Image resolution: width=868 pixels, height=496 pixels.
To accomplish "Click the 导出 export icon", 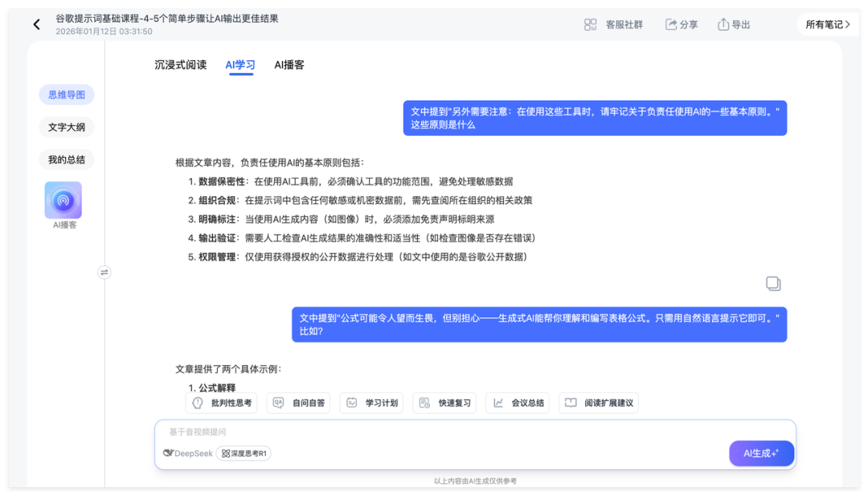I will click(726, 24).
